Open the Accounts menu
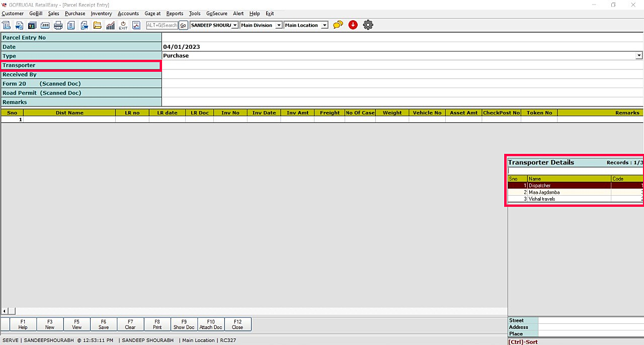Screen dimensions: 644x345 coord(128,14)
